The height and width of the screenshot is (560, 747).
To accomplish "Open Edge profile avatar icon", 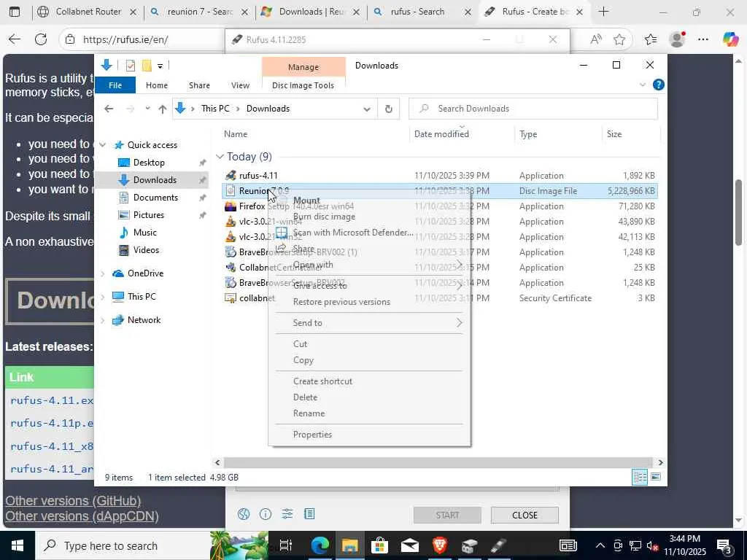I will [x=677, y=39].
